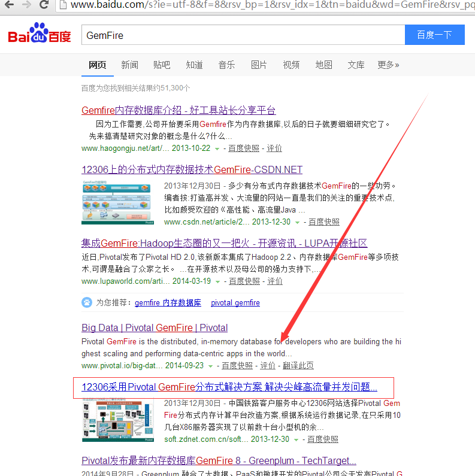Click the soft.zdnet.com.cn green URL
The width and height of the screenshot is (475, 476).
point(206,439)
